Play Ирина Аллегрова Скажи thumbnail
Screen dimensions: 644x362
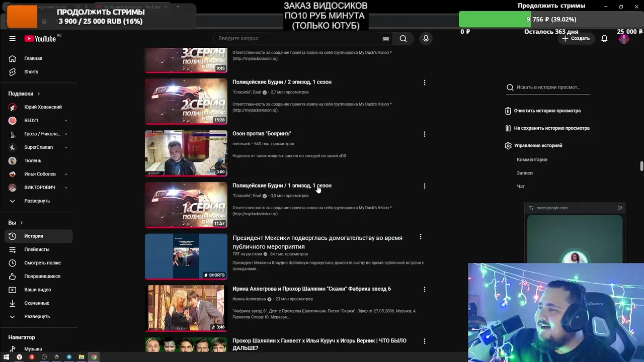coord(186,308)
